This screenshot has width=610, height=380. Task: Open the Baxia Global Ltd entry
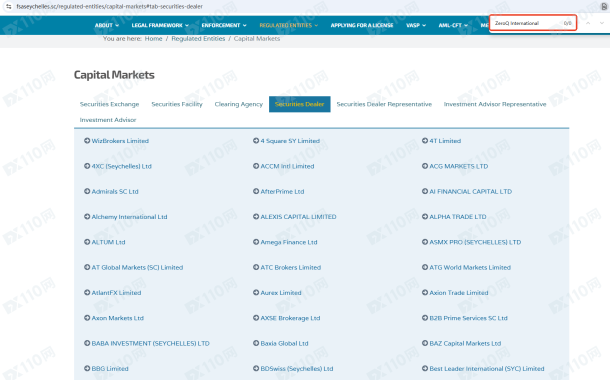pyautogui.click(x=284, y=343)
